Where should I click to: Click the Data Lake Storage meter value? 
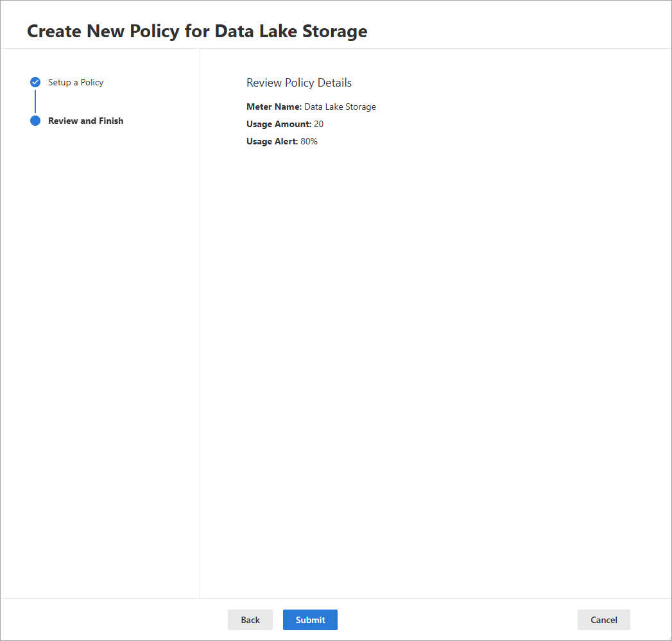tap(340, 107)
